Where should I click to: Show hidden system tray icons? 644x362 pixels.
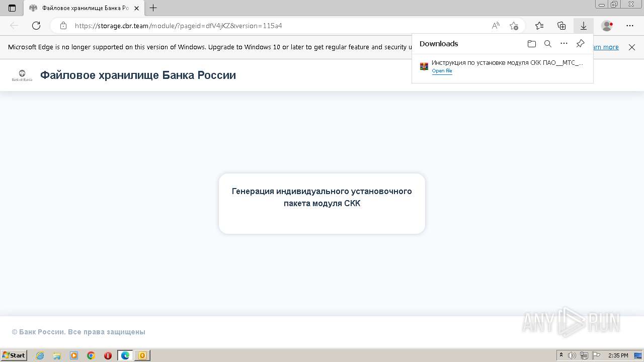(561, 355)
